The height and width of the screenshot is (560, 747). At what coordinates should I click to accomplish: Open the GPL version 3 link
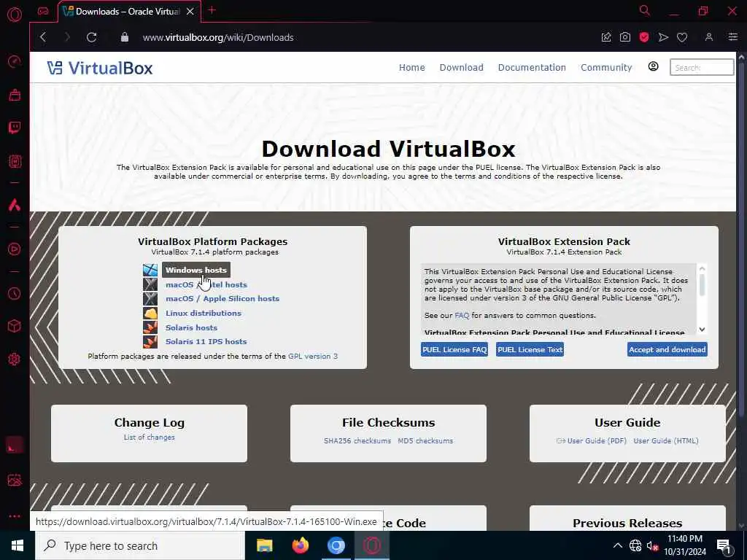point(312,356)
